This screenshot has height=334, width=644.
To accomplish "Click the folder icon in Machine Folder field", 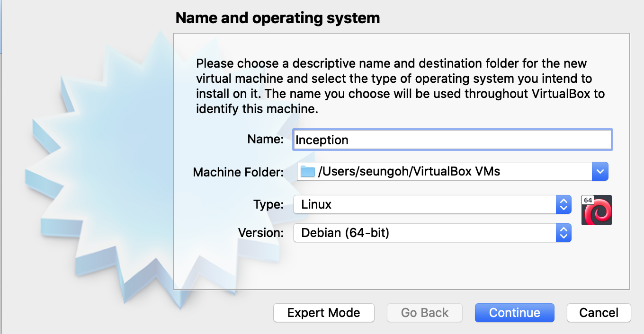I will (308, 171).
